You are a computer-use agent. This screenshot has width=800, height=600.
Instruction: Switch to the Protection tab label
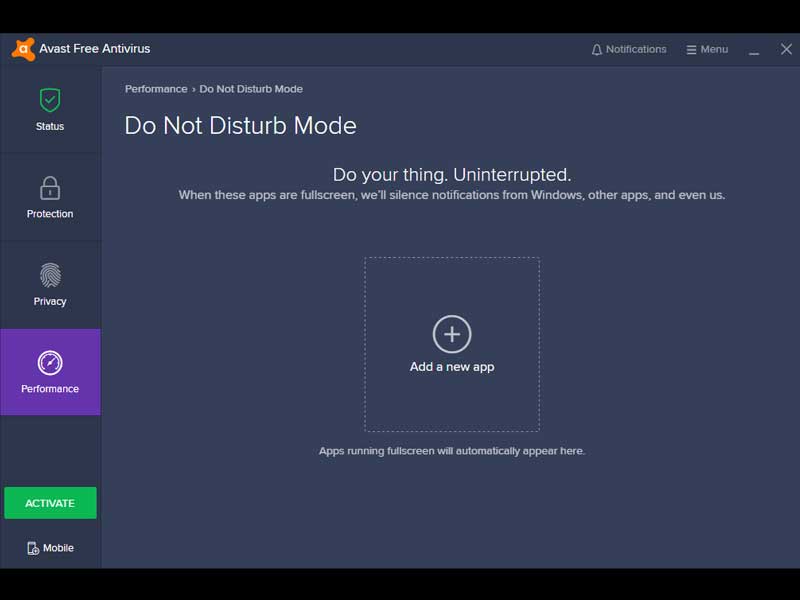50,214
